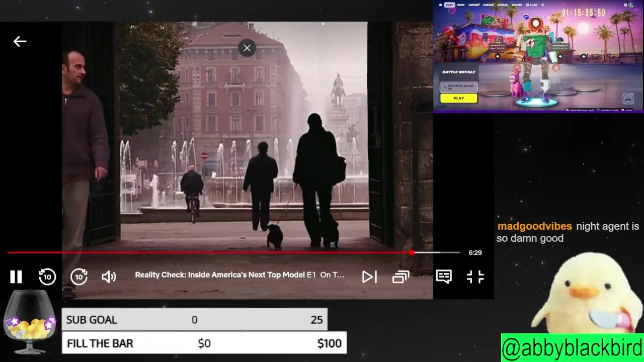Screen dimensions: 644x362
Task: Click the Fortnite level badge 255
Action: [x=628, y=99]
